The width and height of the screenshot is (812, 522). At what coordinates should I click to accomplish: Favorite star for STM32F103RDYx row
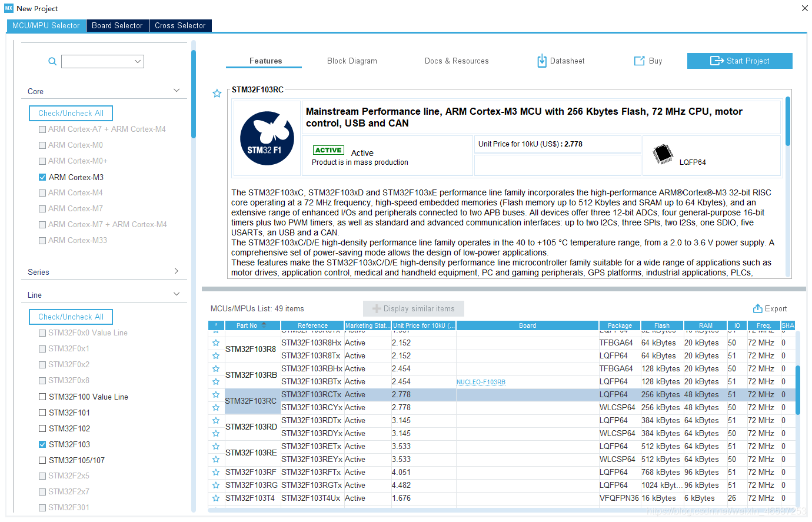click(x=216, y=434)
